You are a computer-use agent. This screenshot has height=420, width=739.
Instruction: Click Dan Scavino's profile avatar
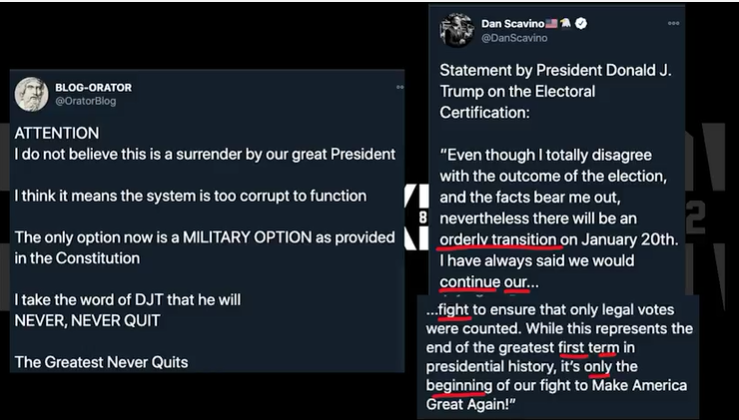point(458,29)
